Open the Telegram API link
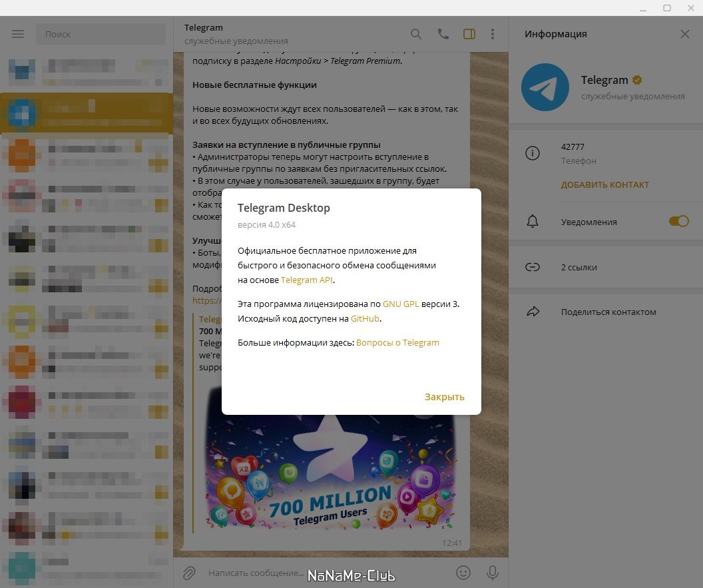This screenshot has width=703, height=588. pos(307,280)
